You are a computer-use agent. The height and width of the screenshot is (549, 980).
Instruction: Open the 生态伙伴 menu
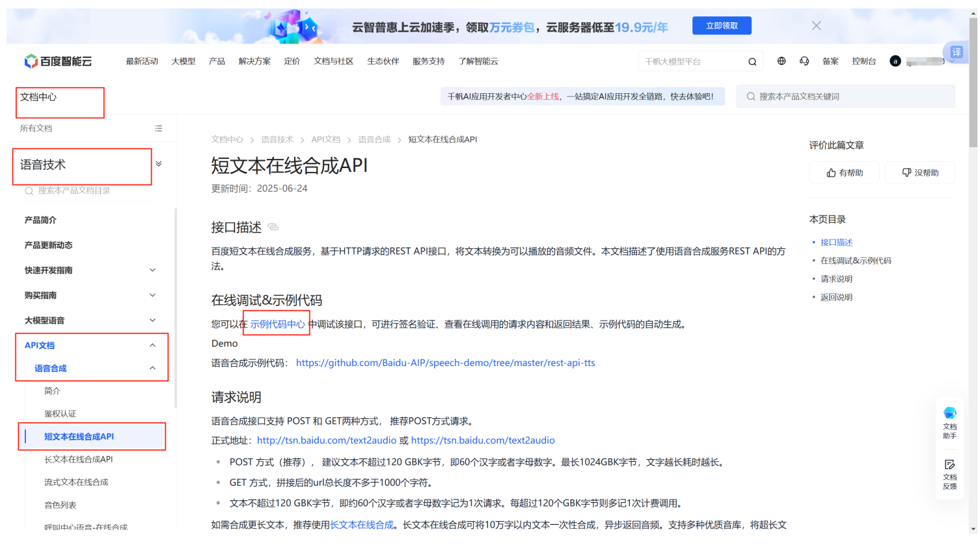(x=383, y=61)
